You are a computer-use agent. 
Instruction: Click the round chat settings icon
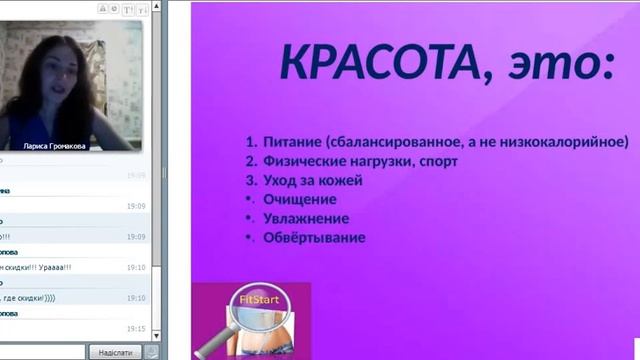(x=114, y=9)
